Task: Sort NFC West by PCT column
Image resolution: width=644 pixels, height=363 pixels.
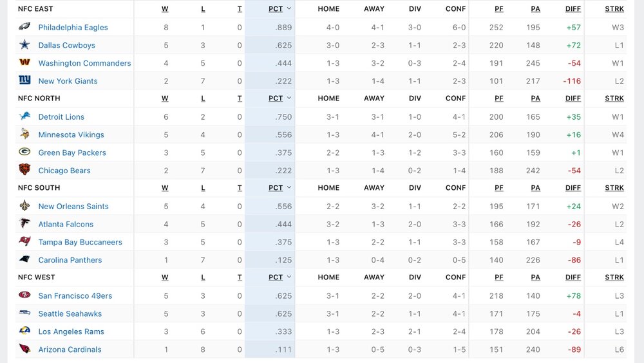Action: 276,277
